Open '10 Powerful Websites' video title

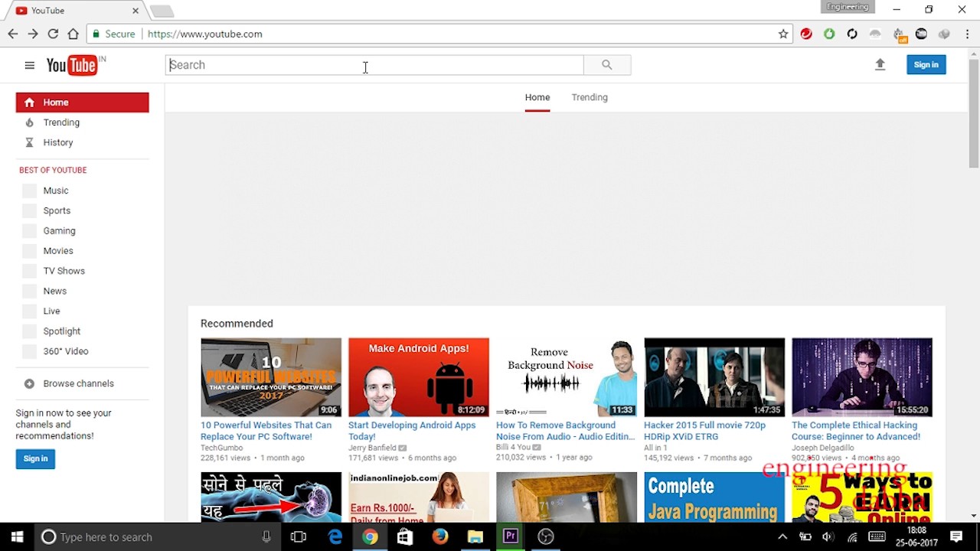coord(266,431)
